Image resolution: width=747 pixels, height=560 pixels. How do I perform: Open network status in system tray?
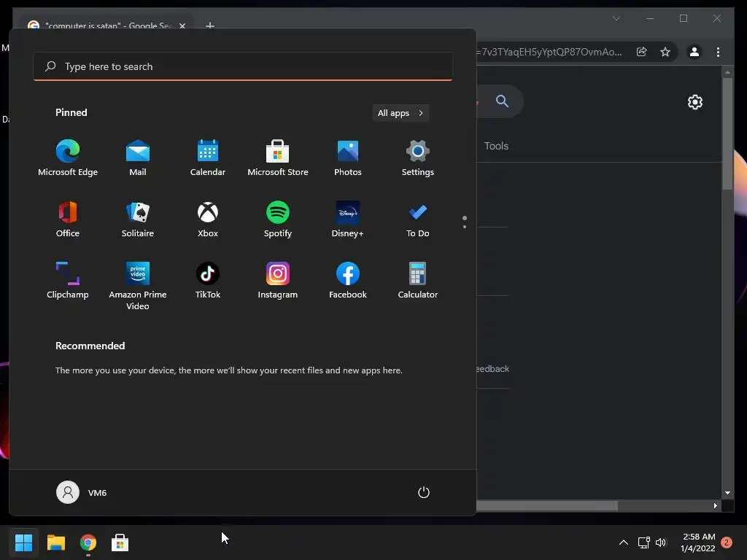coord(644,542)
